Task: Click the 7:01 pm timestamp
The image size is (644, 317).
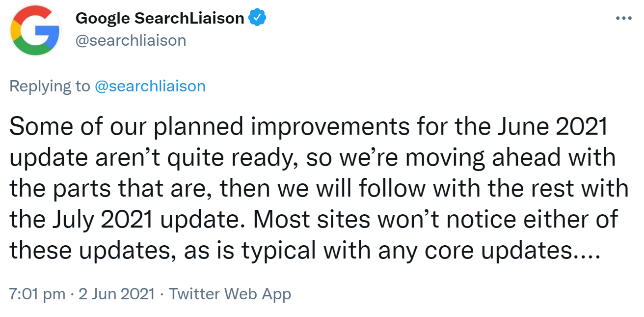Action: [37, 294]
